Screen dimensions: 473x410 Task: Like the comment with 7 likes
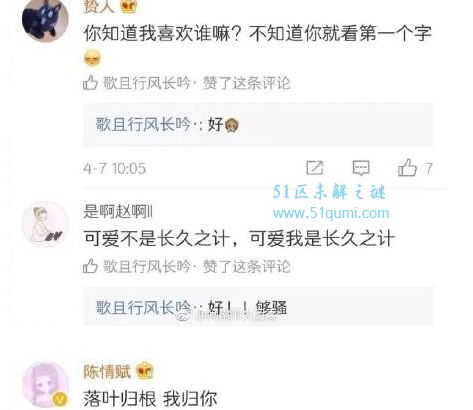click(407, 167)
